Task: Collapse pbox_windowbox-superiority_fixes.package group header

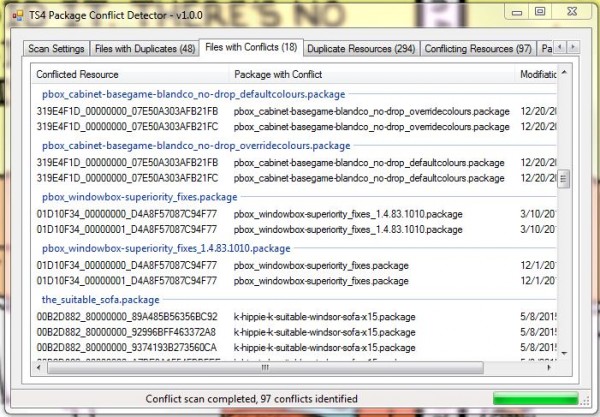Action: coord(139,197)
